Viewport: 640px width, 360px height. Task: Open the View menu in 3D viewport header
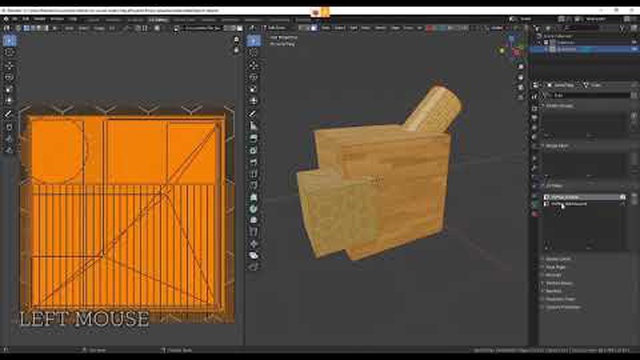coord(325,28)
